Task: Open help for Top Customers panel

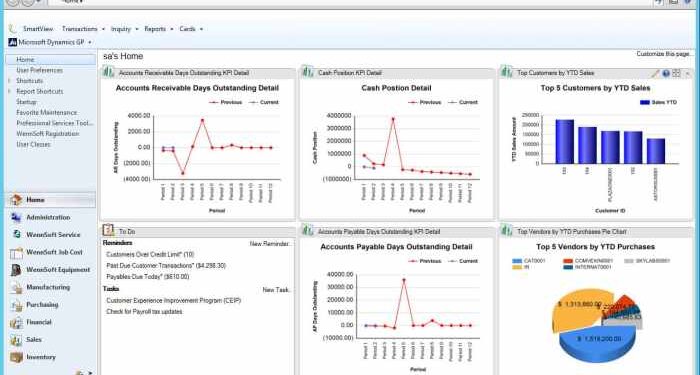Action: [666, 73]
